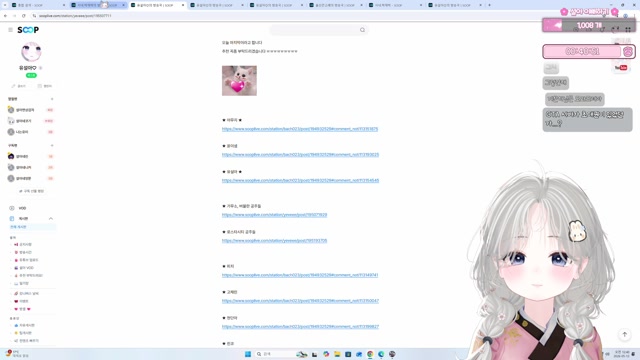The image size is (640, 360).
Task: Open a new browser tab with plus
Action: (489, 5)
